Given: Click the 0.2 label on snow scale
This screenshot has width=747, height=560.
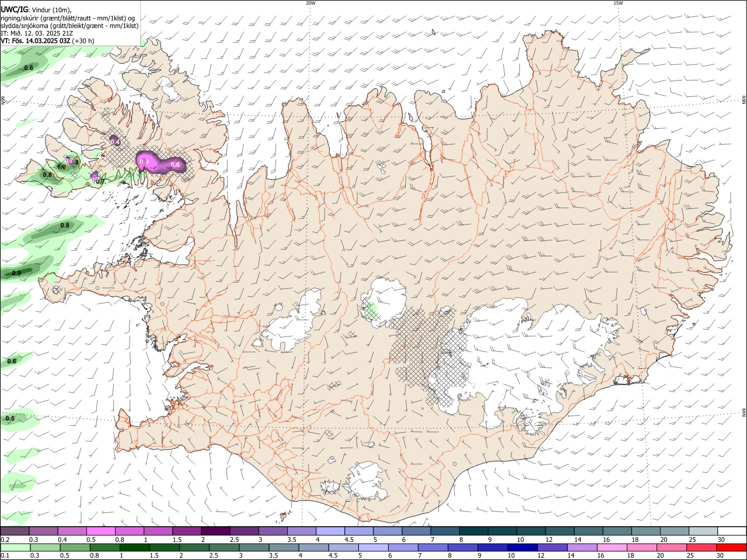Looking at the screenshot, I should (x=5, y=539).
